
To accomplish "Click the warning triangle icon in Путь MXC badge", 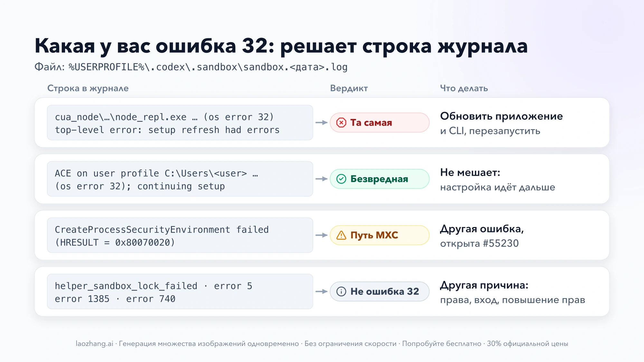I will coord(341,235).
